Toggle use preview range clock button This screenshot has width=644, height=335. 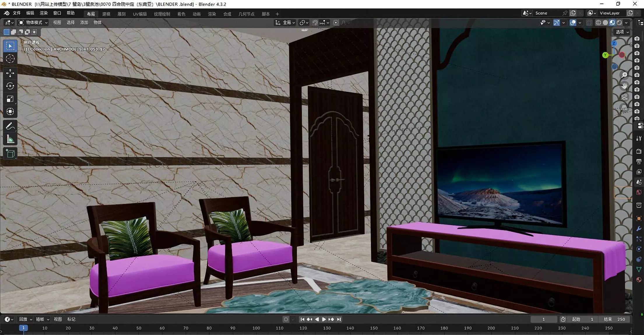point(563,319)
